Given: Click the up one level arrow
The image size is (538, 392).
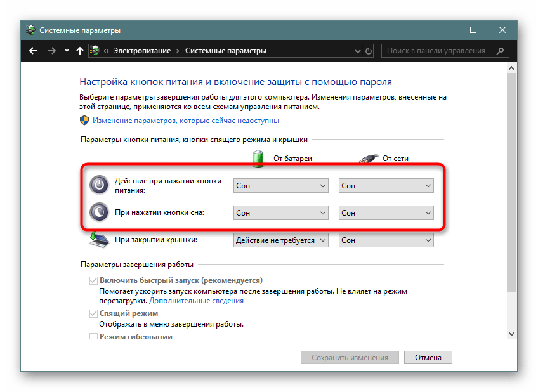Looking at the screenshot, I should (x=80, y=51).
